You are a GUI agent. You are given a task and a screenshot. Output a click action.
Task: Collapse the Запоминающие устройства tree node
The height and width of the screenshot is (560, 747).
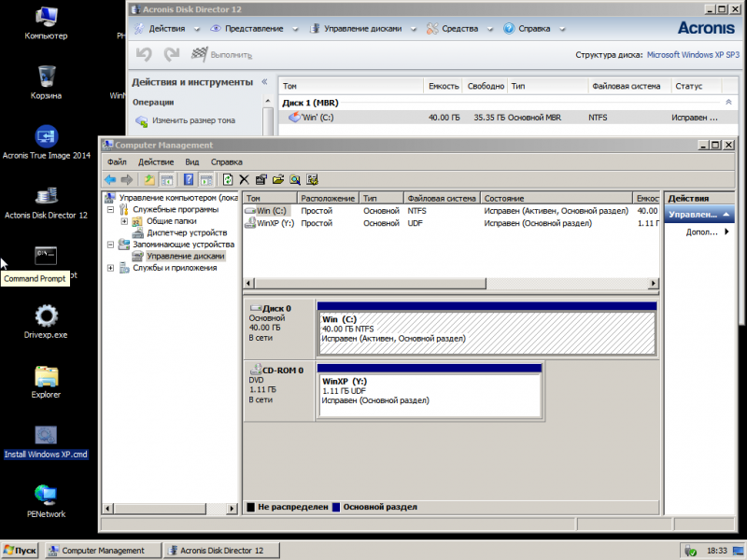click(110, 245)
